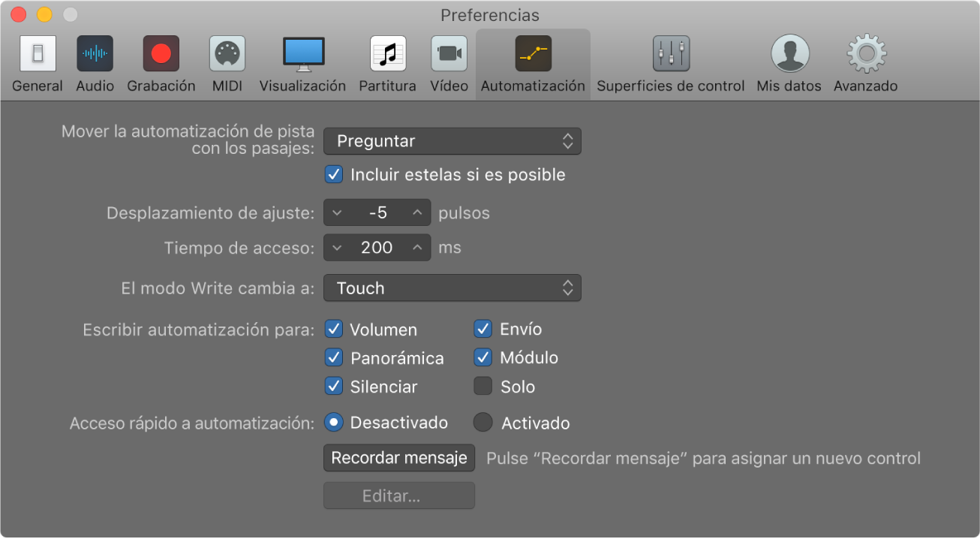Uncheck the Módulo automation checkbox

483,357
